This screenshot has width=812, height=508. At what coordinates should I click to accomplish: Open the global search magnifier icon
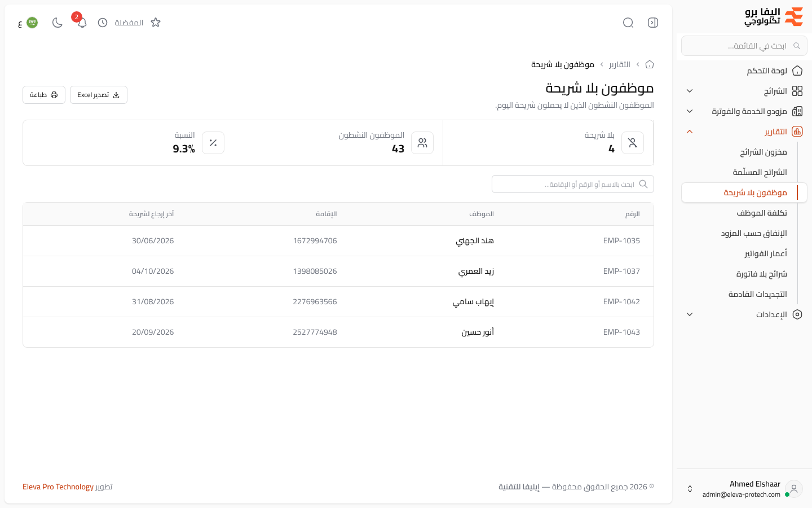click(628, 23)
